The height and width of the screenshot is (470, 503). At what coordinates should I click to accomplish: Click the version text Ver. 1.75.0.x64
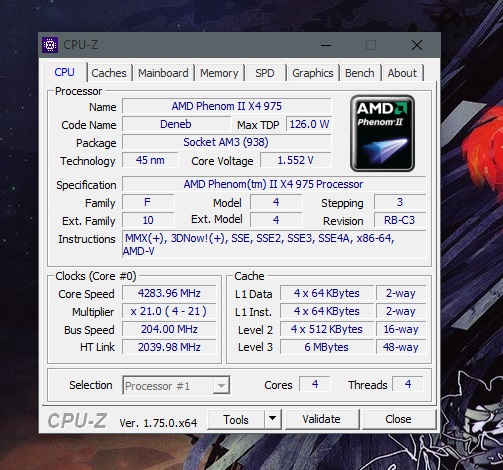pos(158,423)
